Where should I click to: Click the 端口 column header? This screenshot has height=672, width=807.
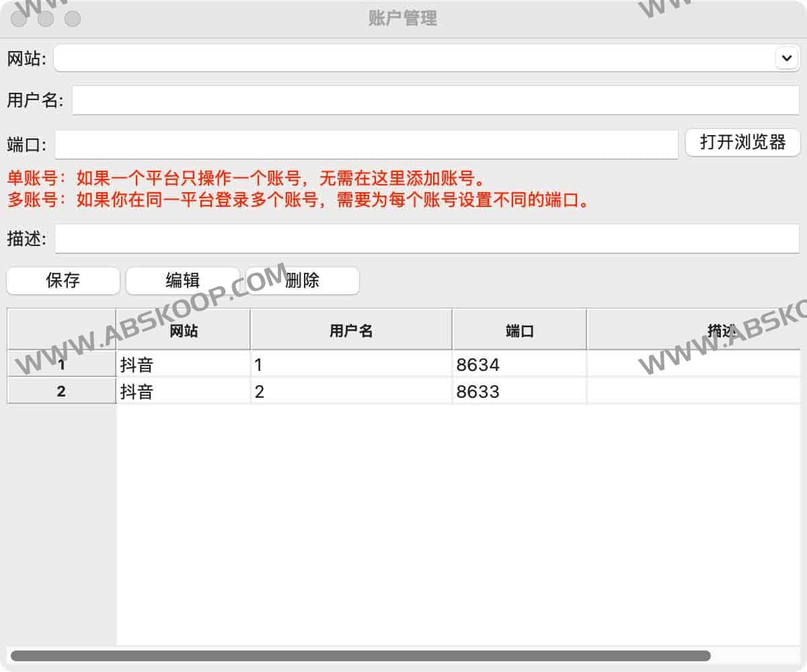(519, 329)
